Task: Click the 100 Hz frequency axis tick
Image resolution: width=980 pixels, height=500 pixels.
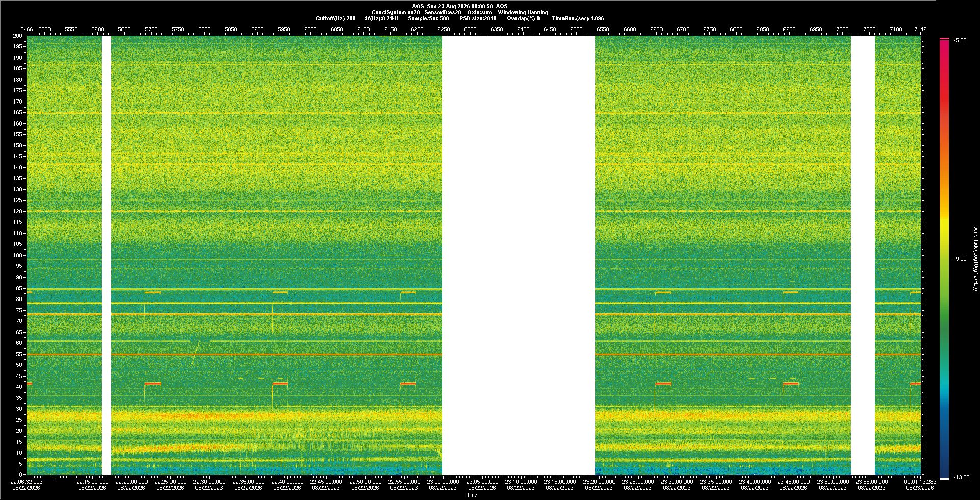Action: [x=18, y=255]
